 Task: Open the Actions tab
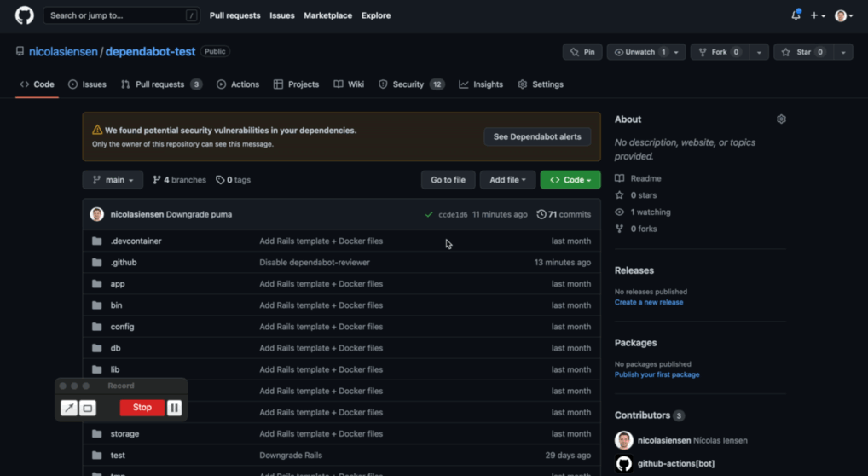pos(238,84)
